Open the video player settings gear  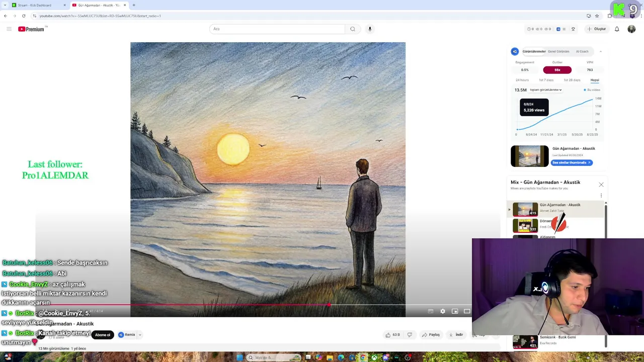pos(443,311)
